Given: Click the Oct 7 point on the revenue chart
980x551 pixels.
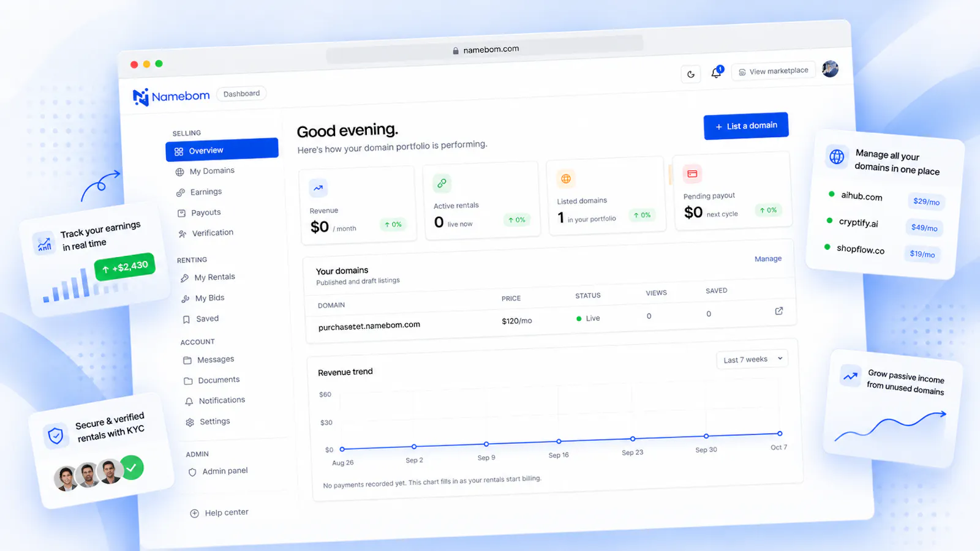Looking at the screenshot, I should point(780,433).
